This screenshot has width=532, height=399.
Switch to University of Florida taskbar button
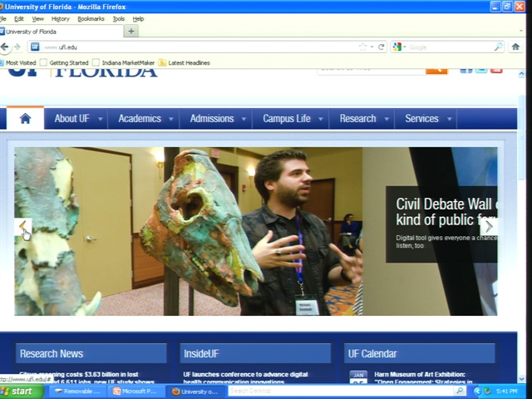pos(195,392)
